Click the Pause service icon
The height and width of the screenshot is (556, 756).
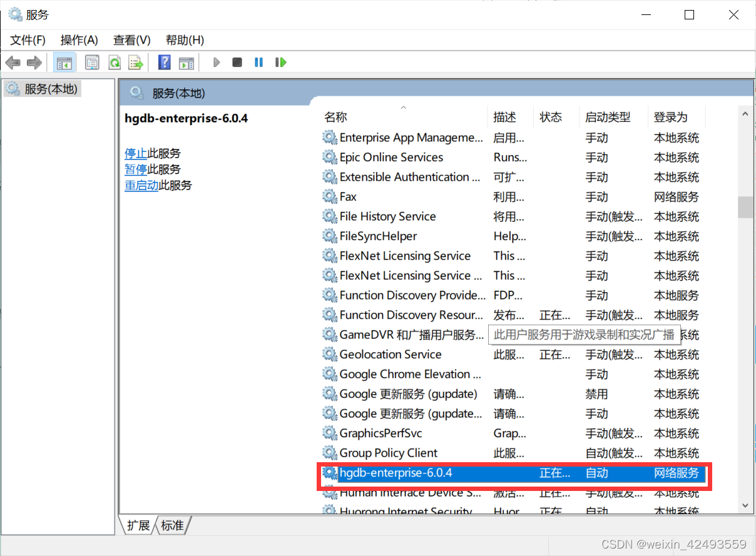coord(258,63)
